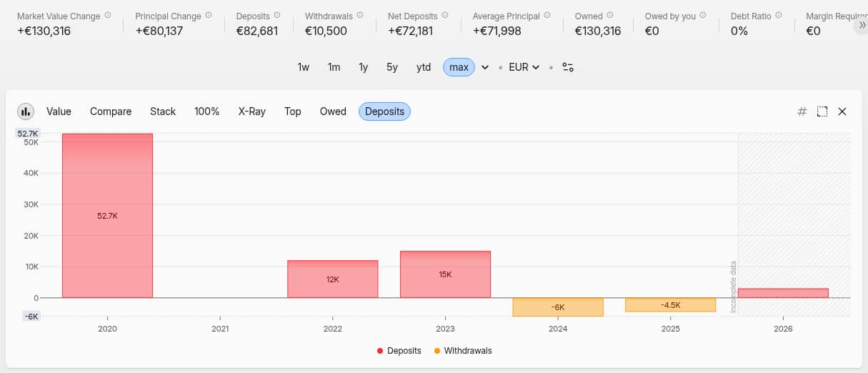The width and height of the screenshot is (868, 373).
Task: Open the filter settings sliders icon
Action: tap(568, 67)
